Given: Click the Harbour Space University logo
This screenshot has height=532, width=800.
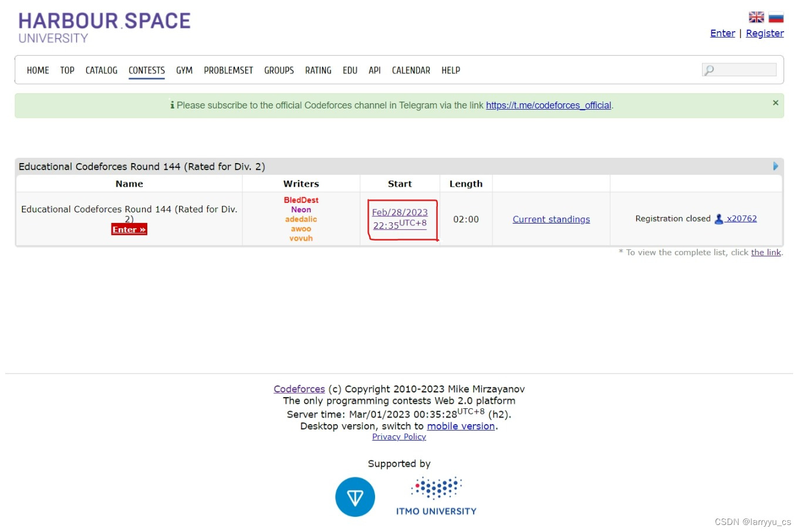Looking at the screenshot, I should click(104, 28).
